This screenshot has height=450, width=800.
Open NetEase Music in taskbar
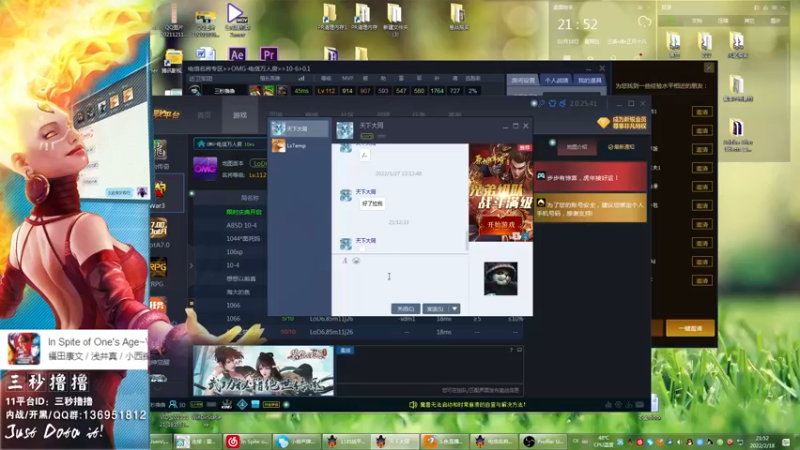tap(247, 441)
